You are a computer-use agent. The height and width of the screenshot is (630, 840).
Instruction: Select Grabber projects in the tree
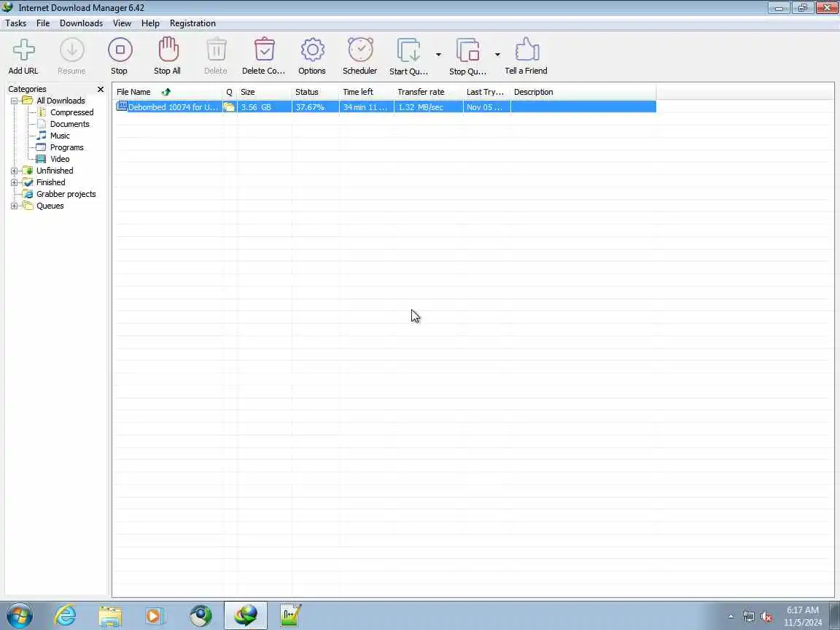click(x=66, y=194)
